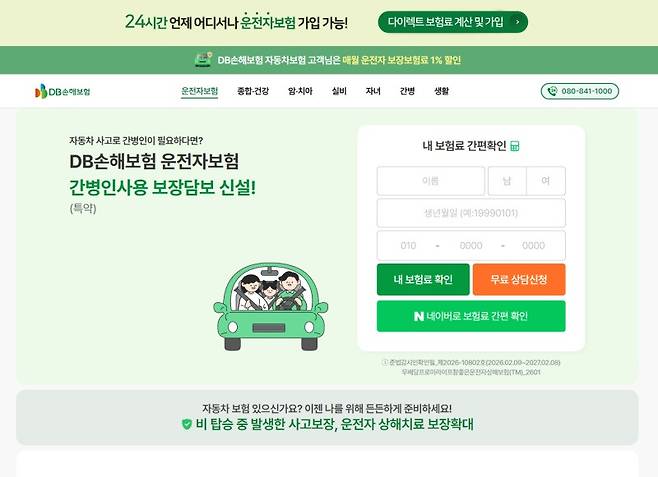Click the car icon in green banner

pyautogui.click(x=204, y=60)
